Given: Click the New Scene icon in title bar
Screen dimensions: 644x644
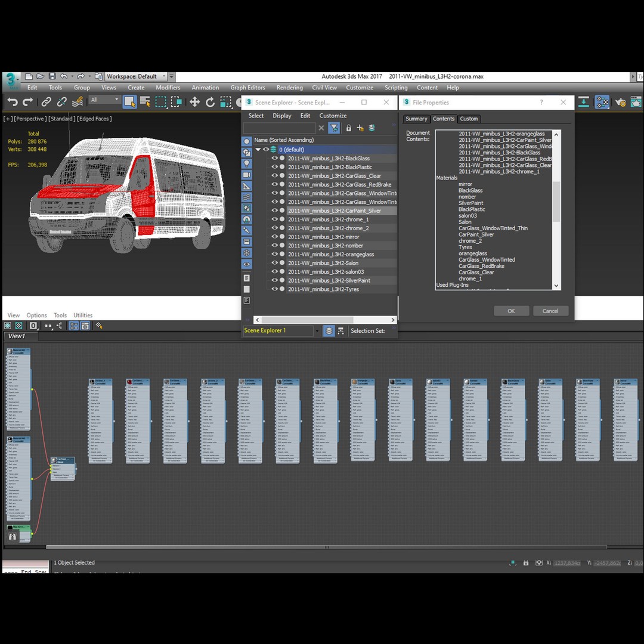Looking at the screenshot, I should [x=29, y=76].
